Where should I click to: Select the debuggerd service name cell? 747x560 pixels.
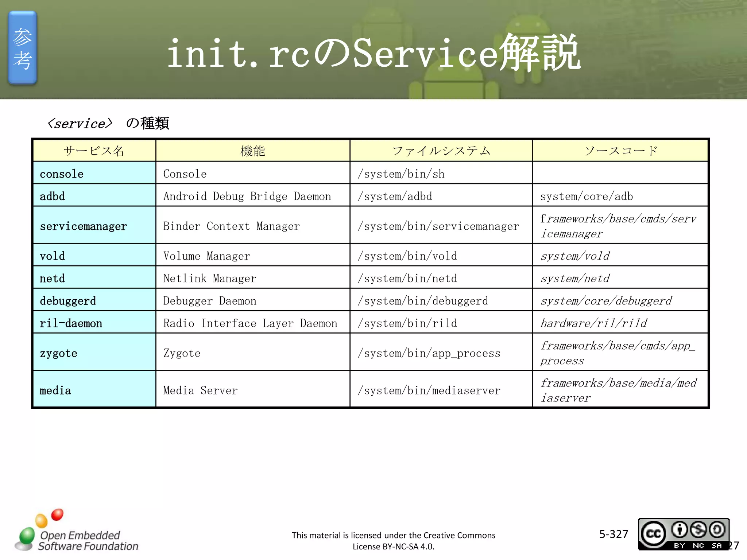coord(94,300)
